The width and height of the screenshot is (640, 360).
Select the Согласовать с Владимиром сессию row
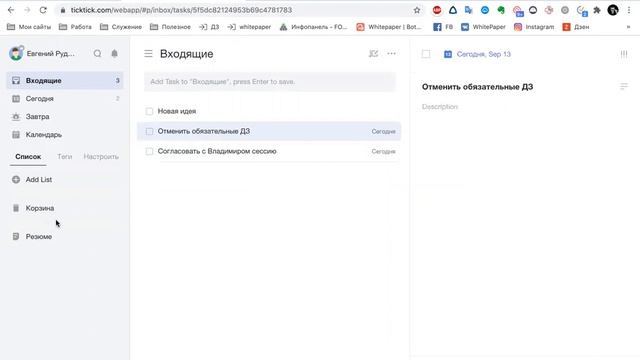click(x=269, y=151)
